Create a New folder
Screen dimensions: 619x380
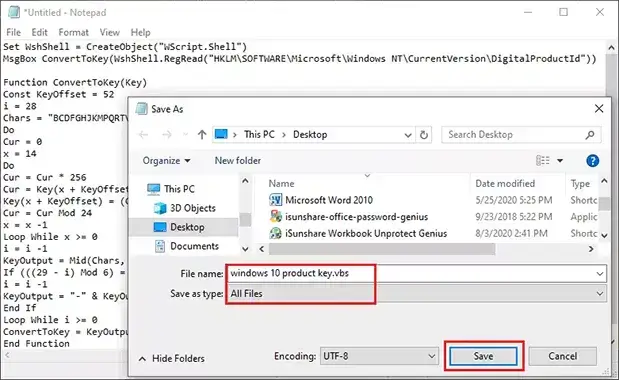pyautogui.click(x=238, y=161)
